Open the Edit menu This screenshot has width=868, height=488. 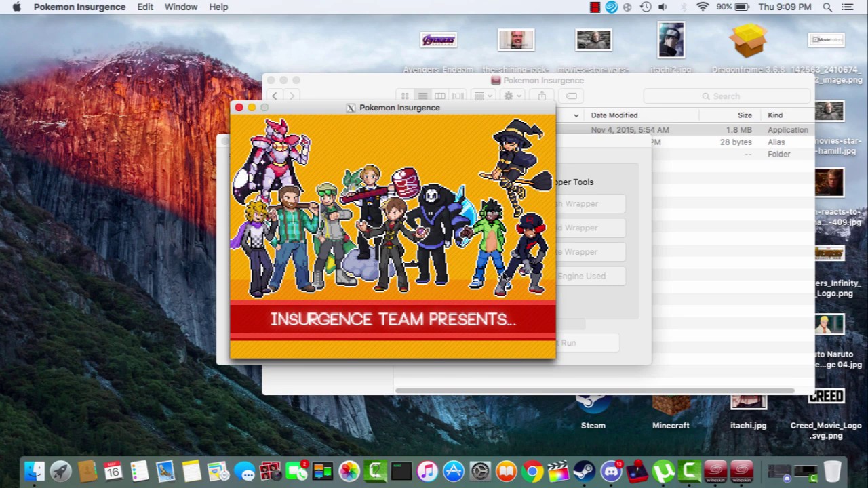coord(145,7)
